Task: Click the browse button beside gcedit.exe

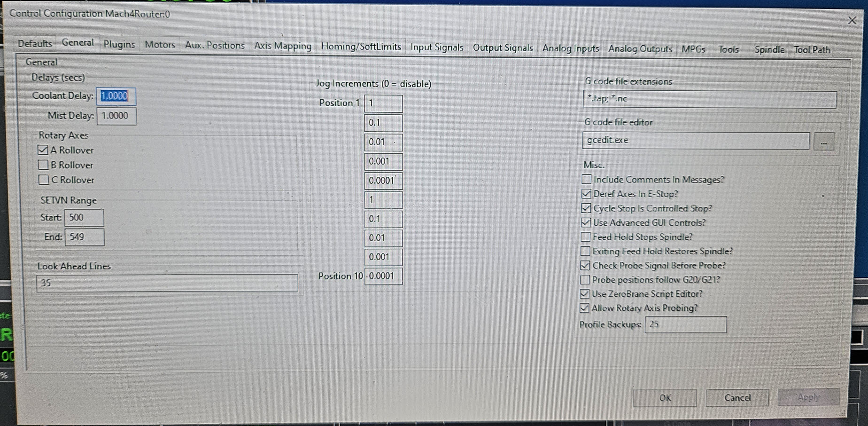Action: click(x=824, y=142)
